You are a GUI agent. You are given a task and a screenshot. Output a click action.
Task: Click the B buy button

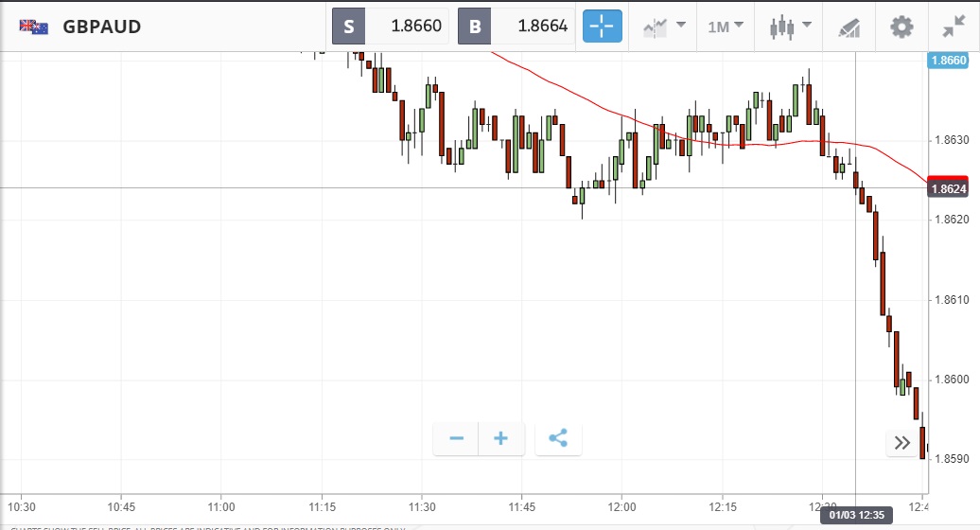coord(475,26)
